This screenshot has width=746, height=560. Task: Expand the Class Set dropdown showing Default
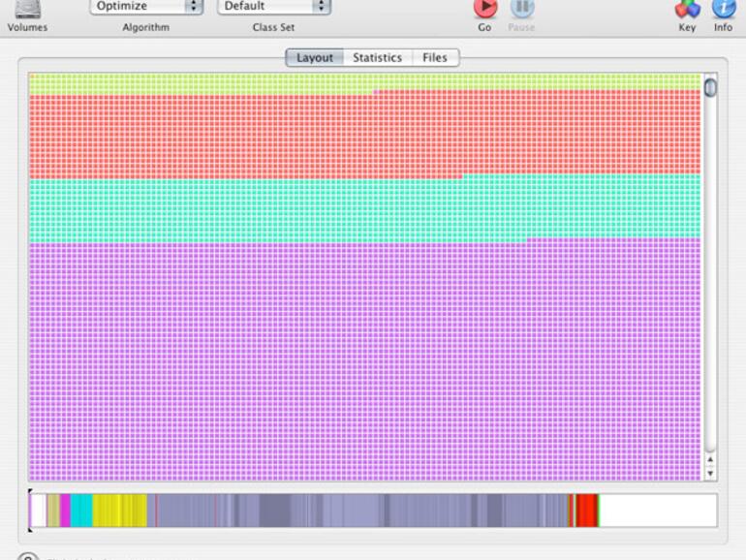point(273,7)
